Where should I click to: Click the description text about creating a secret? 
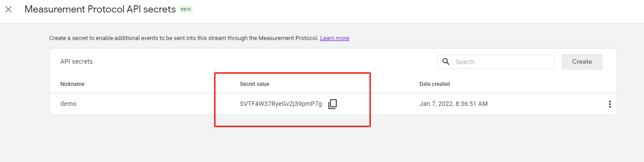click(x=184, y=38)
